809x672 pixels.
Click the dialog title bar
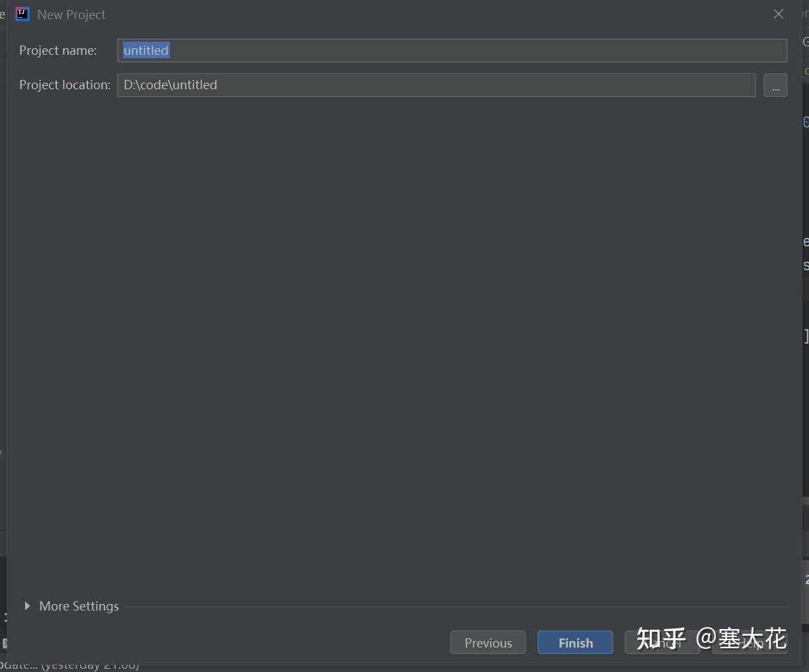[397, 14]
